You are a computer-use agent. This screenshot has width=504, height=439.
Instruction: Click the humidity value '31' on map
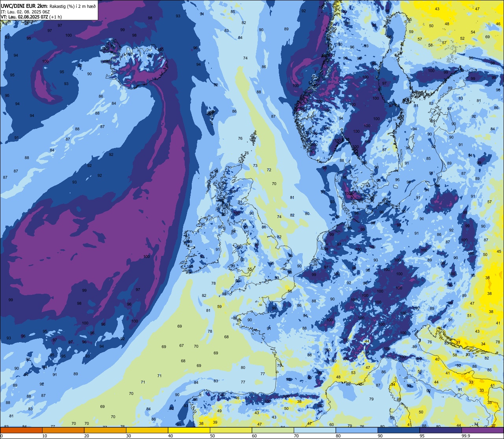[458, 342]
